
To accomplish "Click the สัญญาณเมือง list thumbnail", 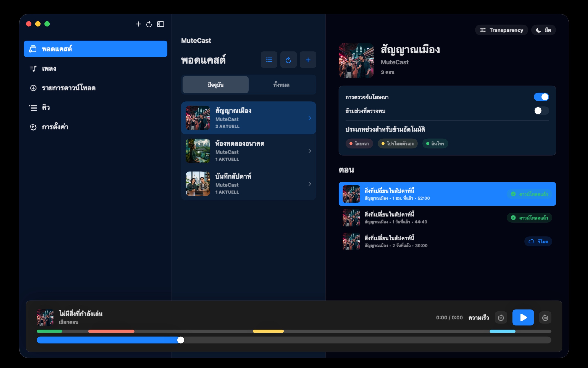I will click(198, 118).
